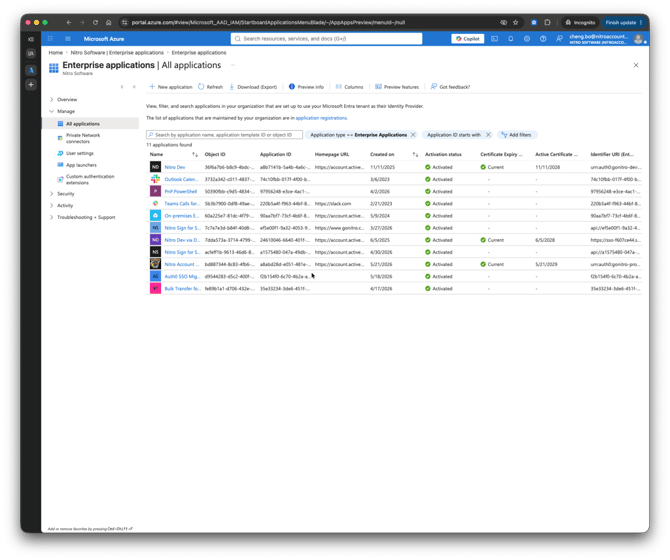Image resolution: width=670 pixels, height=560 pixels.
Task: Open the Auth0 SSO Mig... application
Action: pos(182,277)
